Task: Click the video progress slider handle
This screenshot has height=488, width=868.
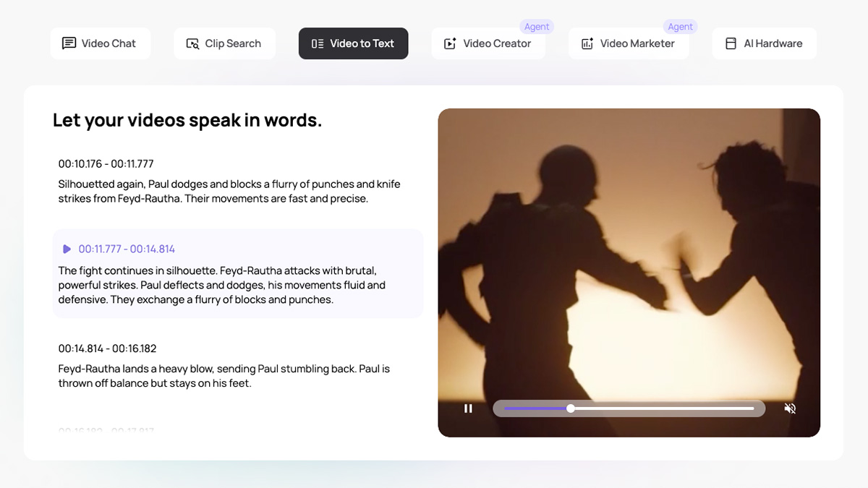Action: coord(571,408)
